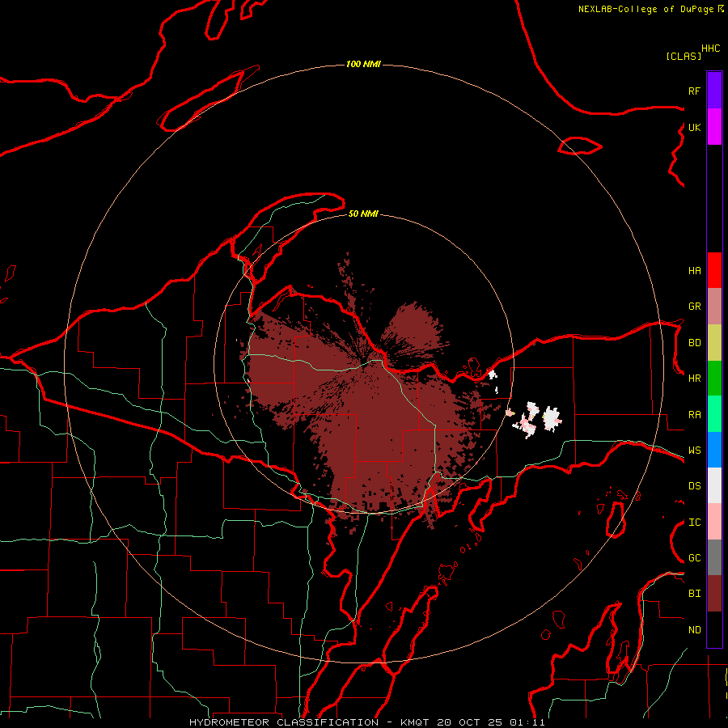Click the BD yellow legend swatch
Screen dimensions: 728x728
[x=714, y=343]
